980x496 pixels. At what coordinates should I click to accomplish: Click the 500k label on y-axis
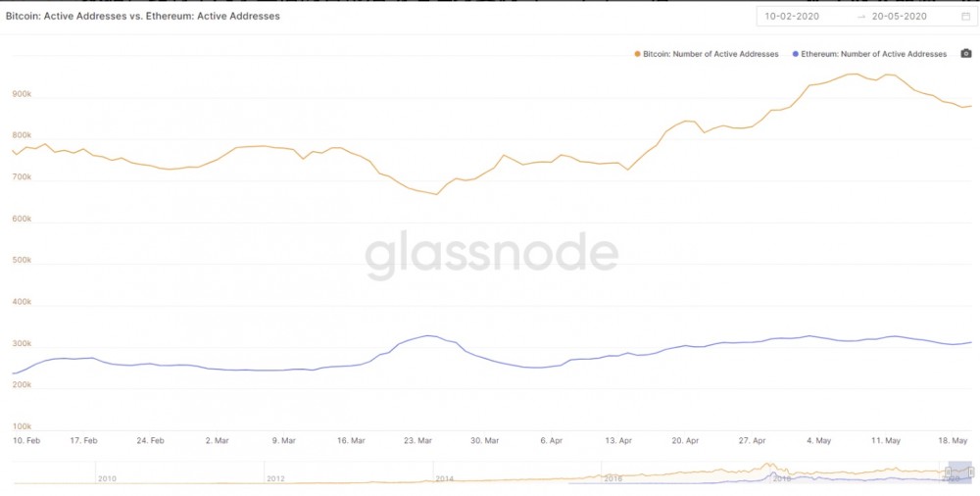[x=22, y=261]
